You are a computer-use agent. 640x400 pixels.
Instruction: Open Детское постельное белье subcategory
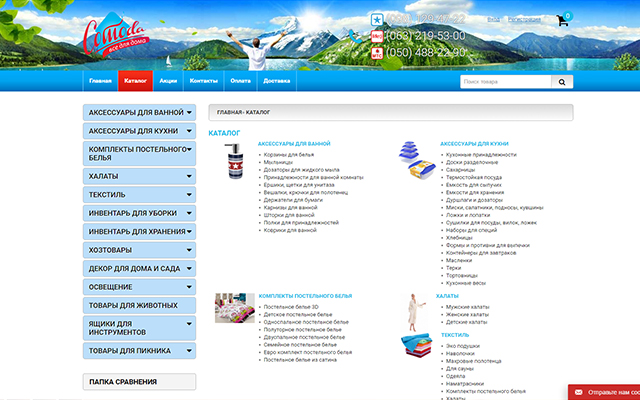tap(298, 315)
